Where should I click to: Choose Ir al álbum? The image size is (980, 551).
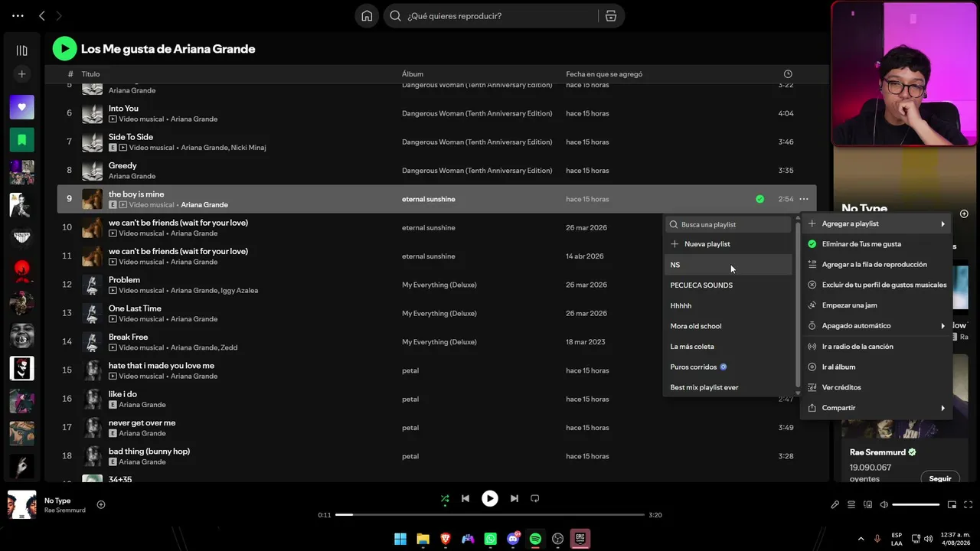877,367
